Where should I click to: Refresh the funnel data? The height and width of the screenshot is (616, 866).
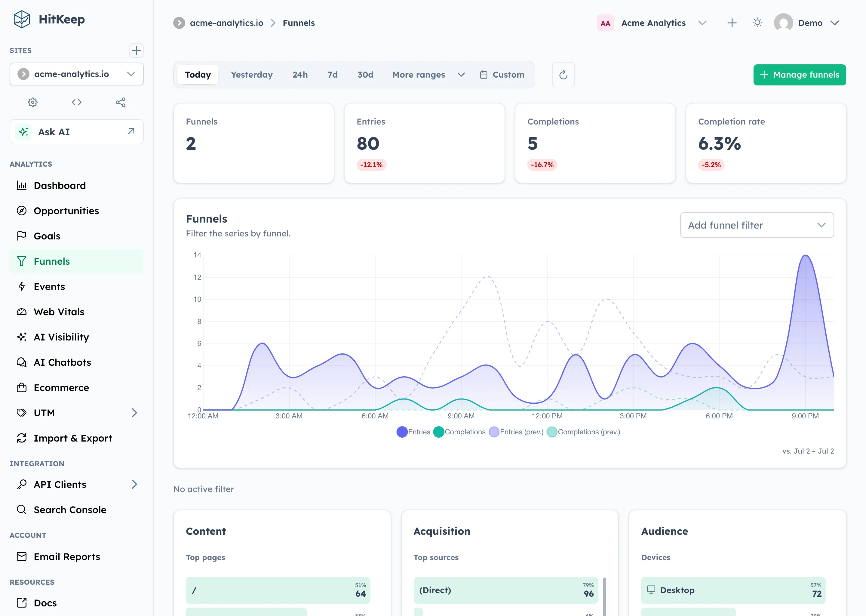coord(563,75)
